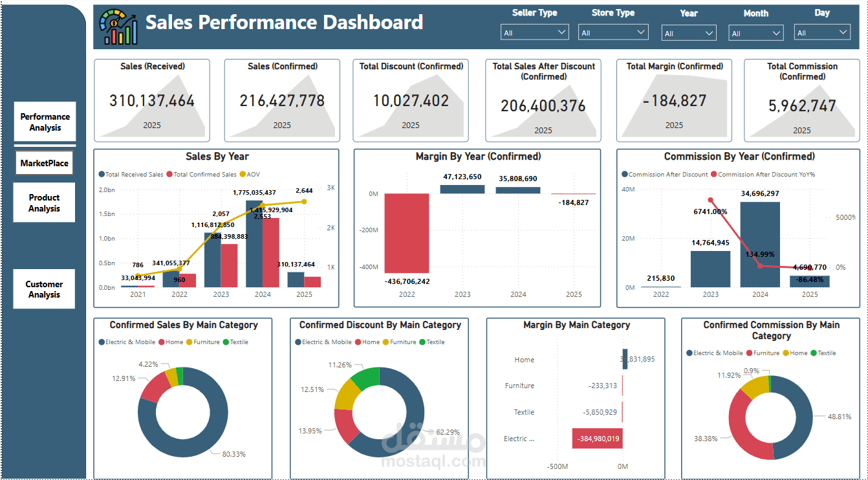
Task: Click the Total Received Sales legend marker
Action: [x=102, y=174]
